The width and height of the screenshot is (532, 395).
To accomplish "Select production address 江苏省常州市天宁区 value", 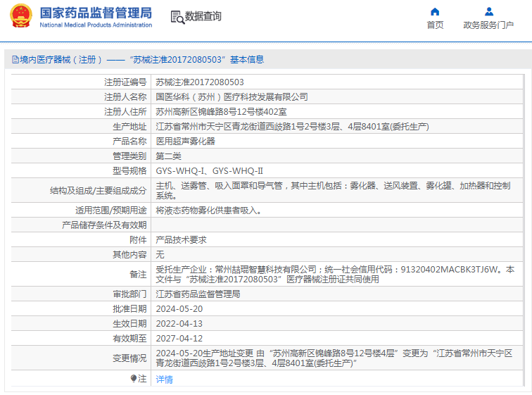I will [292, 127].
